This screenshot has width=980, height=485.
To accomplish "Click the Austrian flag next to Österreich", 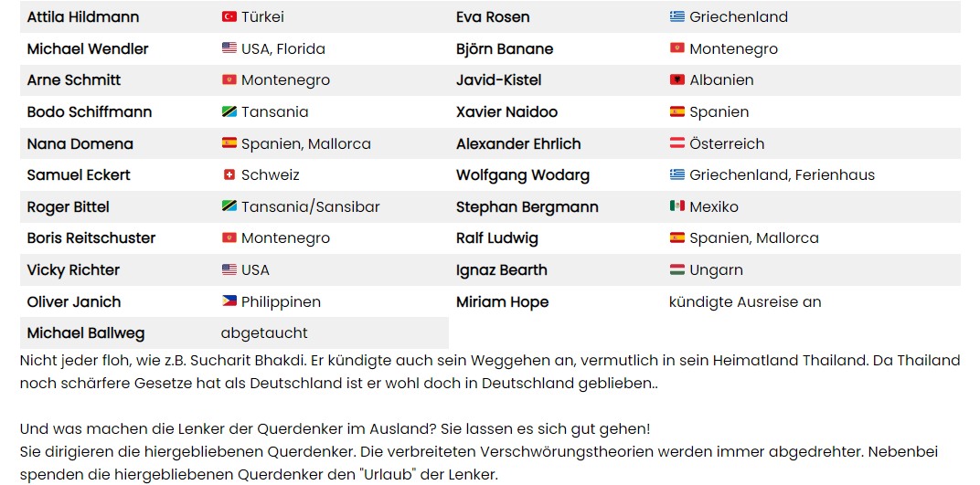I will (676, 143).
